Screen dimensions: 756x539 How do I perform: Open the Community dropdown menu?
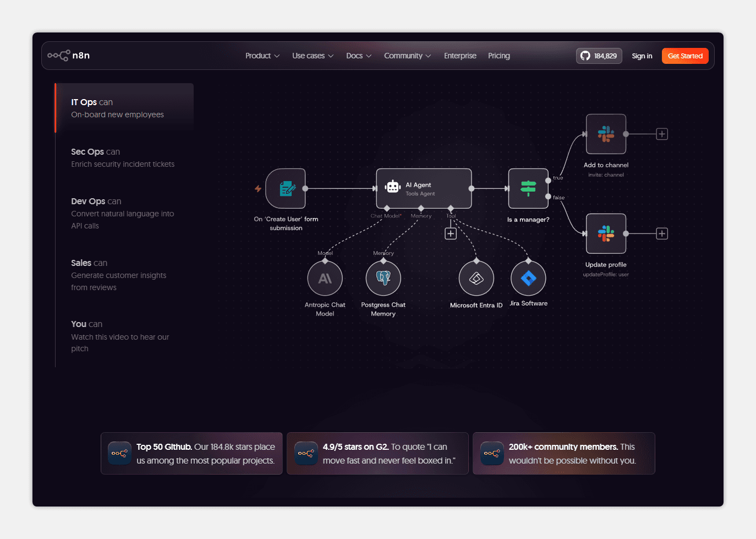[x=407, y=56]
